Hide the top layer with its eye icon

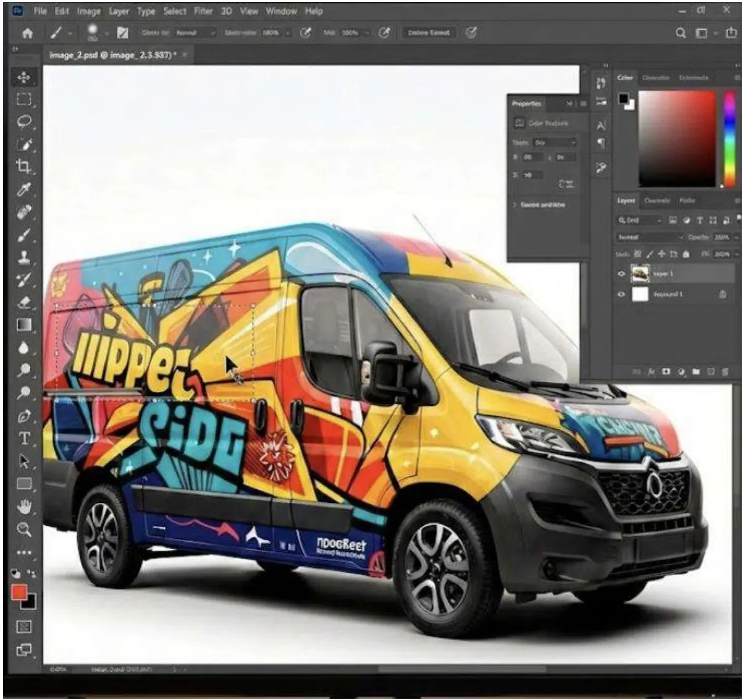(621, 274)
